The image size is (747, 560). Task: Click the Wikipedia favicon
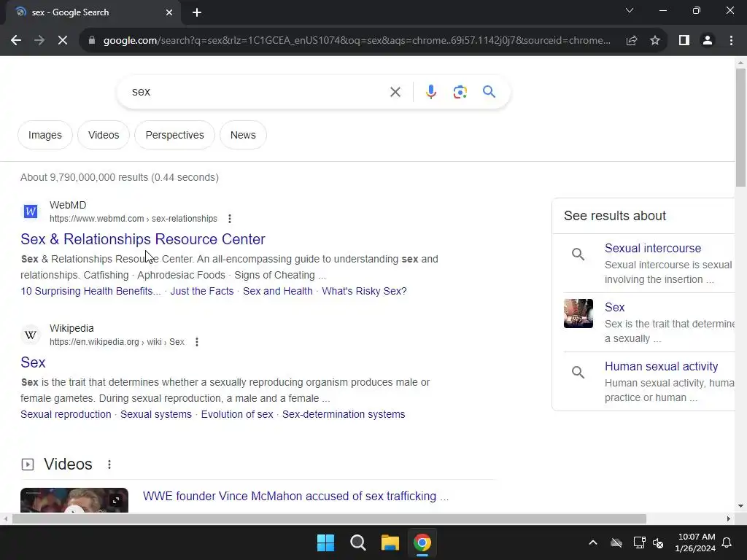point(31,335)
